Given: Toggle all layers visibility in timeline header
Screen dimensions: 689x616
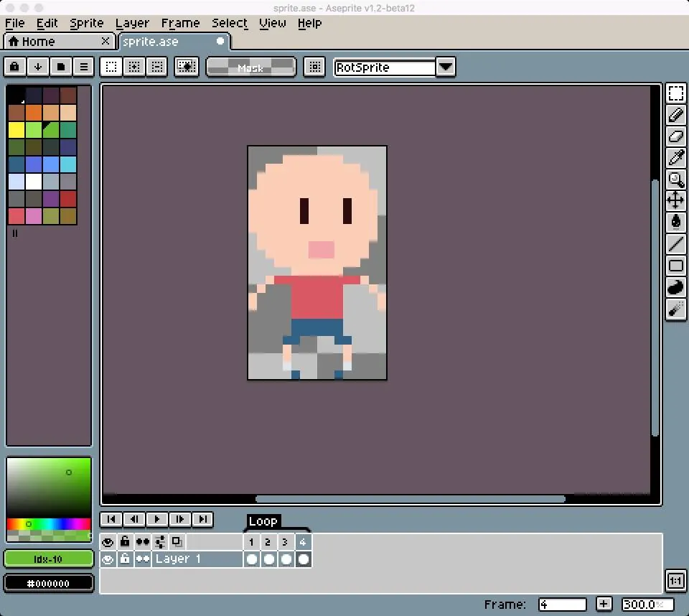Looking at the screenshot, I should pyautogui.click(x=108, y=542).
